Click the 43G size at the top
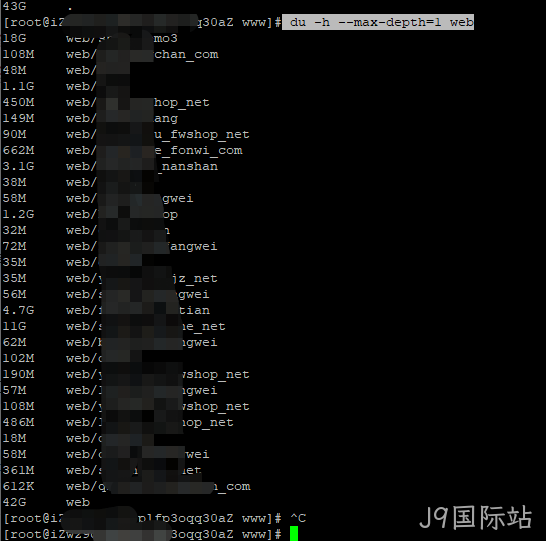This screenshot has width=546, height=541. coord(14,6)
